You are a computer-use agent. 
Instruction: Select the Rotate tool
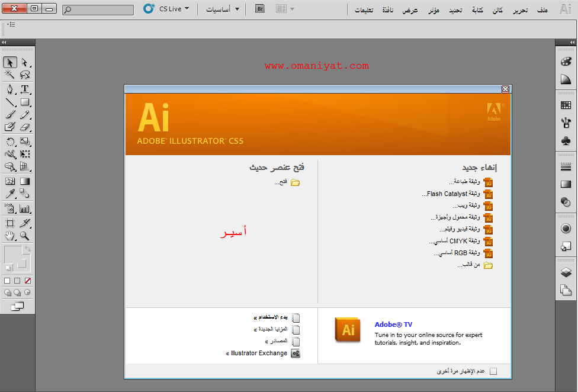point(10,142)
